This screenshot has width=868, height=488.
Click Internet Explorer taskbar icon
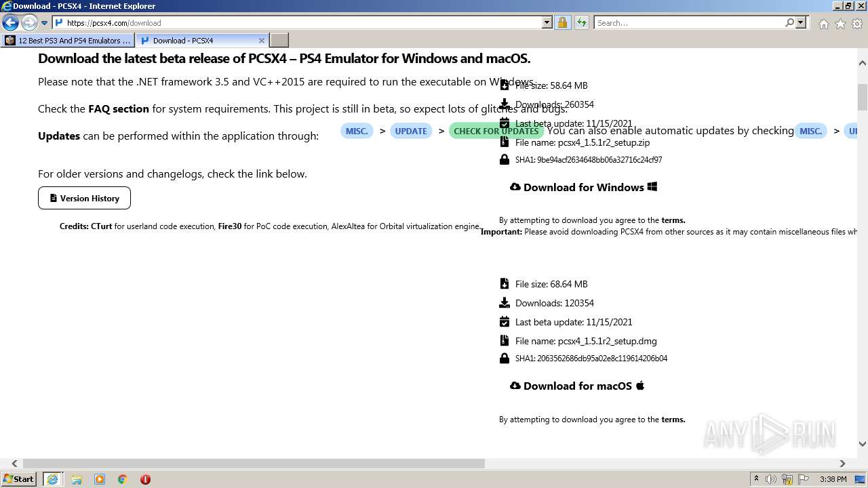point(53,479)
